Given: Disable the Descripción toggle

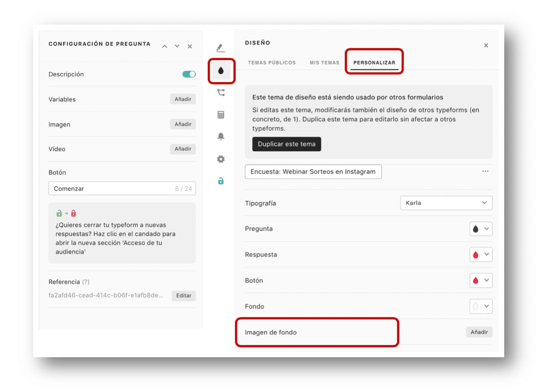Looking at the screenshot, I should click(188, 74).
